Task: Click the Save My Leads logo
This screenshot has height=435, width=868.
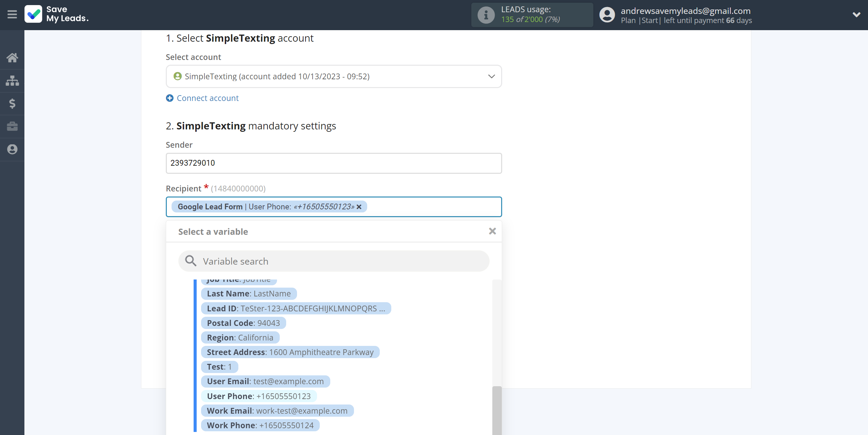Action: 57,14
